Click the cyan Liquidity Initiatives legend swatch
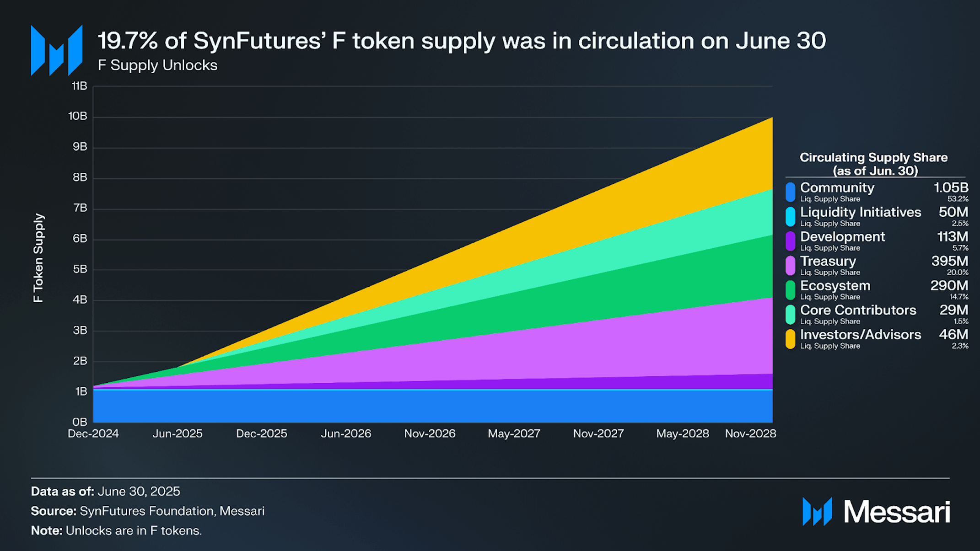 pos(790,217)
